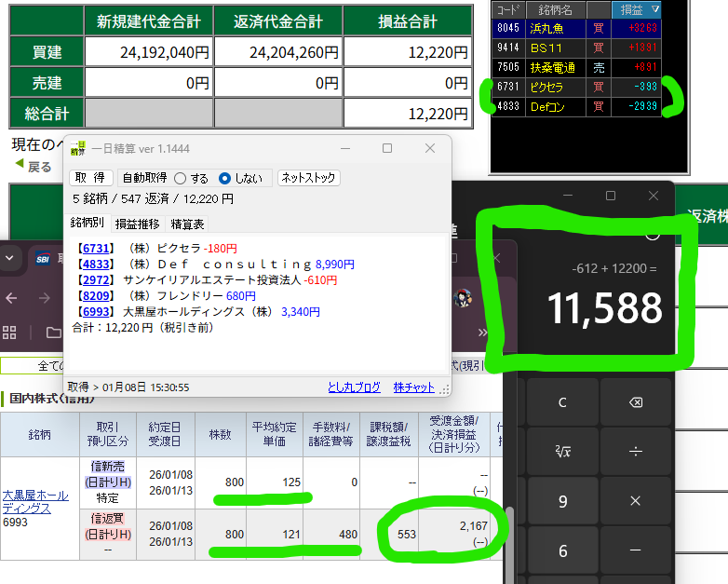Click the ネットストック button
The width and height of the screenshot is (728, 584).
[309, 178]
